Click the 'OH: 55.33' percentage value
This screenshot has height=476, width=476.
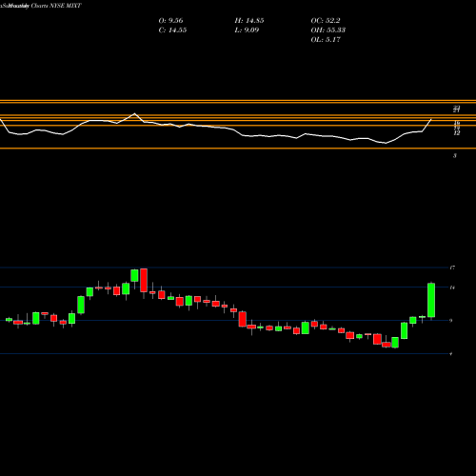pyautogui.click(x=328, y=30)
